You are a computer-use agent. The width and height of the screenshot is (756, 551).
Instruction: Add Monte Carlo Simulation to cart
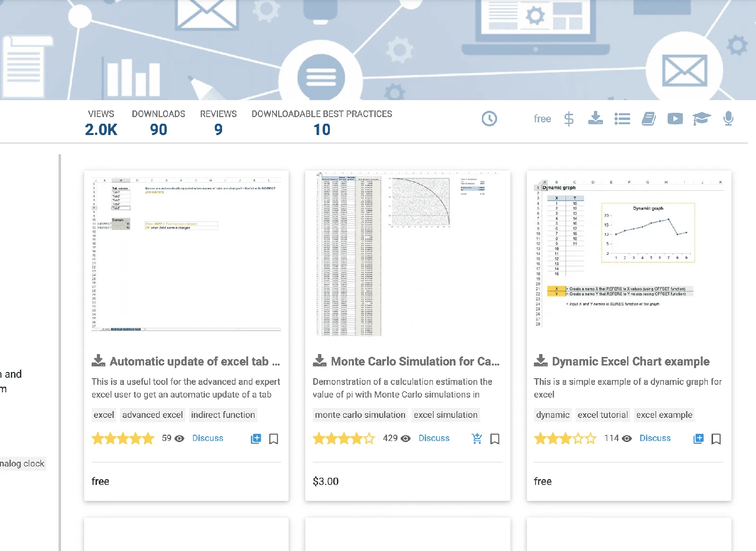(477, 439)
